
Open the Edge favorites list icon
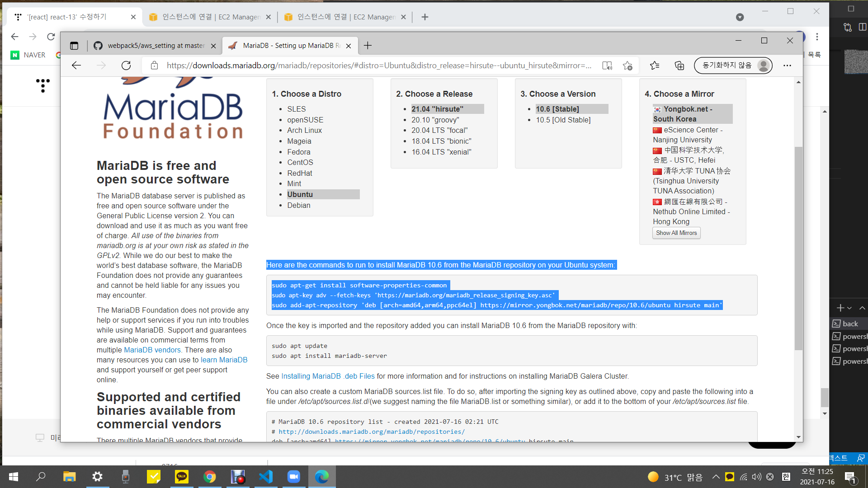coord(655,66)
